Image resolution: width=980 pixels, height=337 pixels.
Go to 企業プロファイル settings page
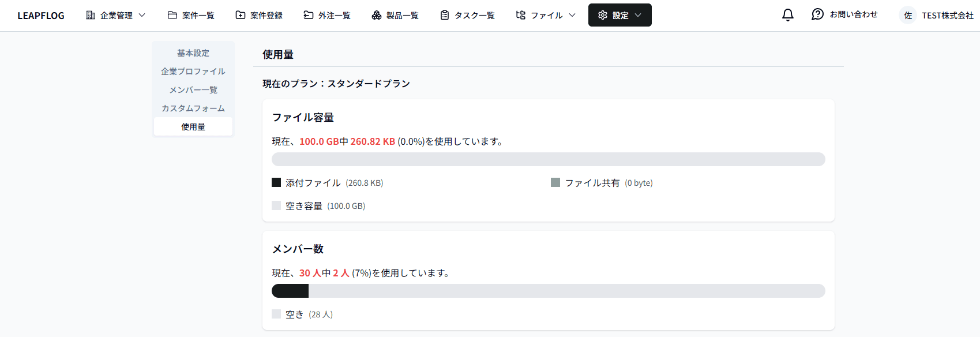pos(193,72)
